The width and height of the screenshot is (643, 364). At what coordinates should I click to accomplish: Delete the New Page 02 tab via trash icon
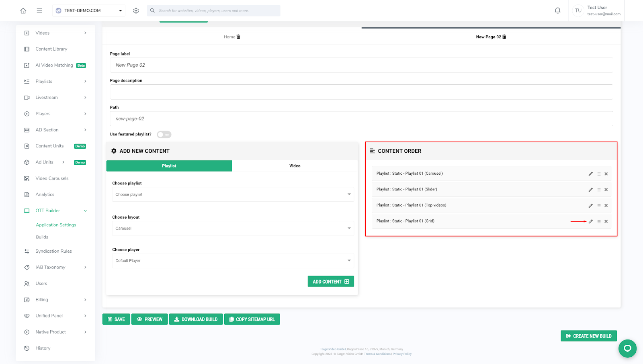[504, 37]
